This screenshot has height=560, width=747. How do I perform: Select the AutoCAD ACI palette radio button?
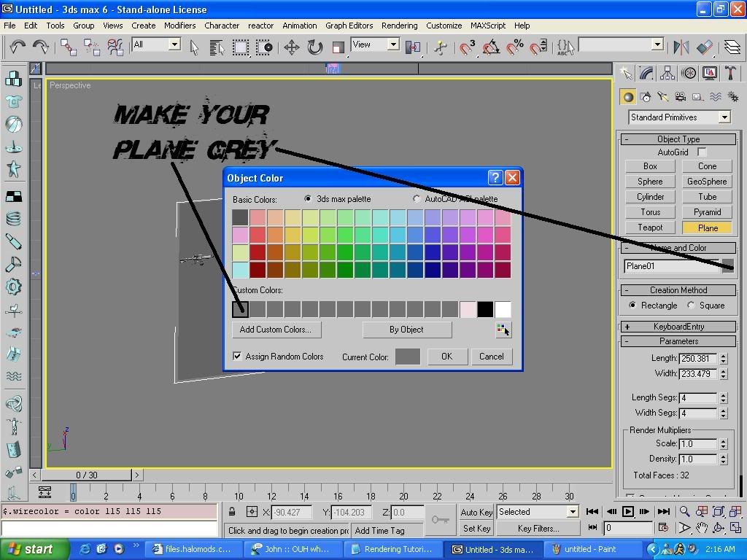click(417, 198)
